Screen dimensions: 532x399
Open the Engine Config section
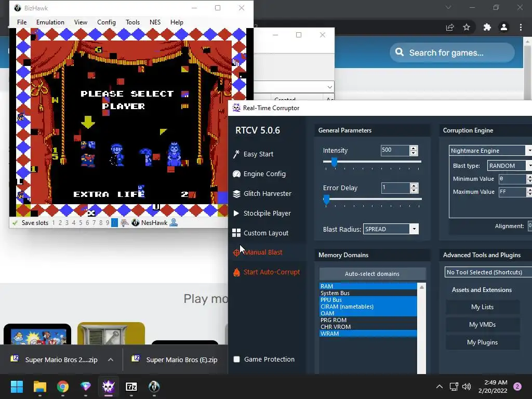pyautogui.click(x=260, y=174)
